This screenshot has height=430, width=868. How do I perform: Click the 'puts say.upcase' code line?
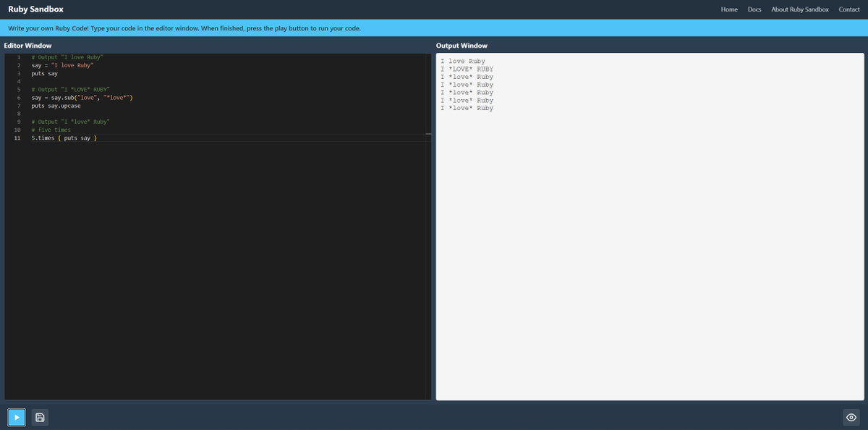pyautogui.click(x=56, y=106)
